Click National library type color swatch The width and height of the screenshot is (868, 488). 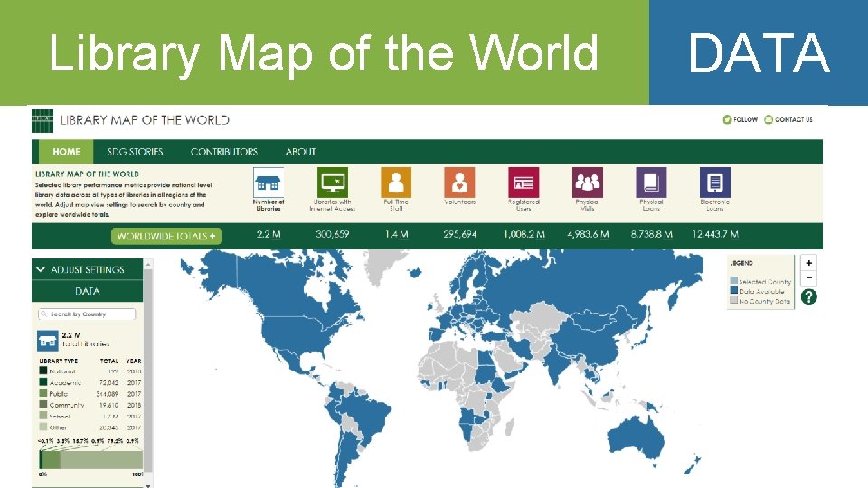tap(43, 371)
